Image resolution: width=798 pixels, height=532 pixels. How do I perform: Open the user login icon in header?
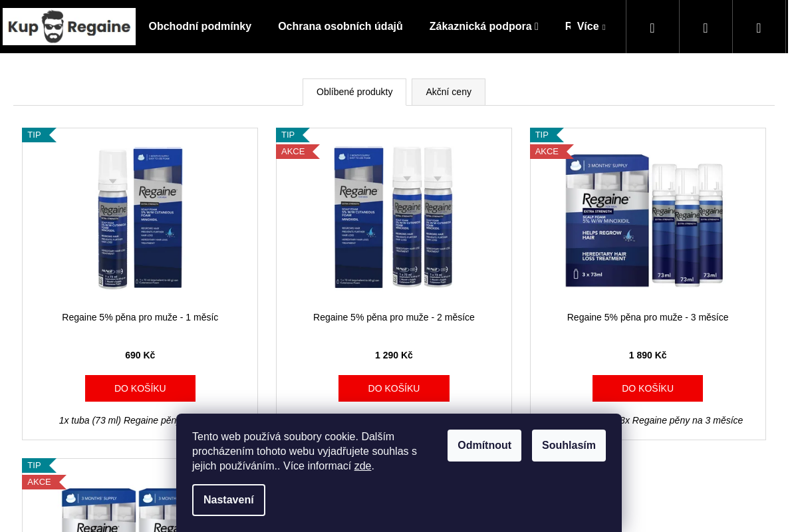tap(706, 27)
